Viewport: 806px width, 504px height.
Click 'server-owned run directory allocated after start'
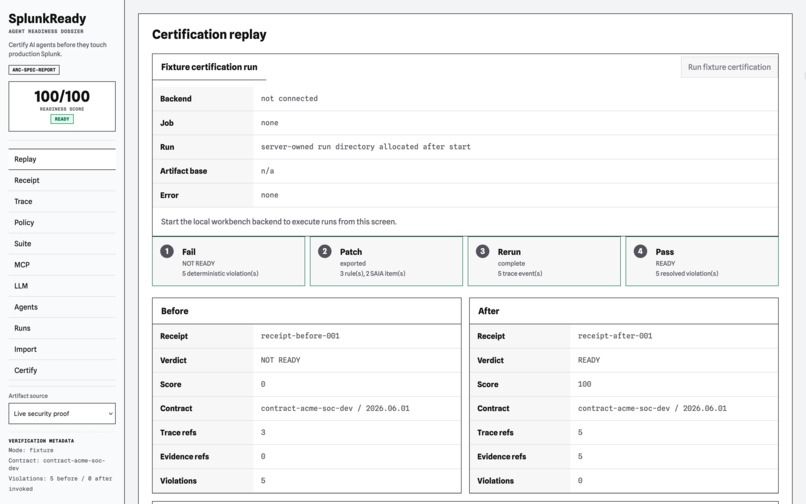click(x=365, y=147)
